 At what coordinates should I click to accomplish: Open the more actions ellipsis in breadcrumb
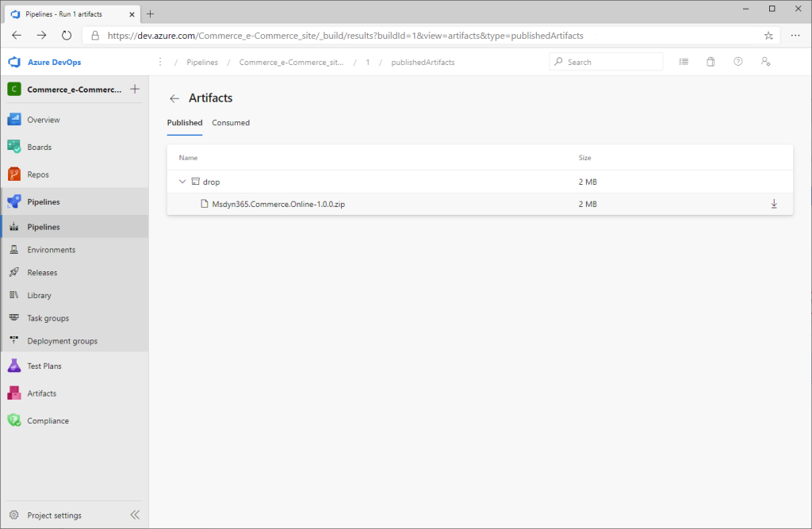(159, 61)
